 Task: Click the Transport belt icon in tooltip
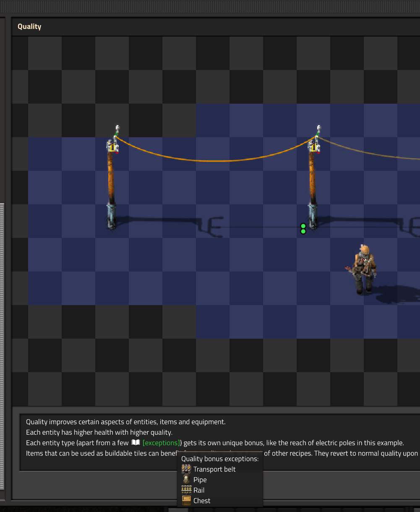[x=186, y=469]
